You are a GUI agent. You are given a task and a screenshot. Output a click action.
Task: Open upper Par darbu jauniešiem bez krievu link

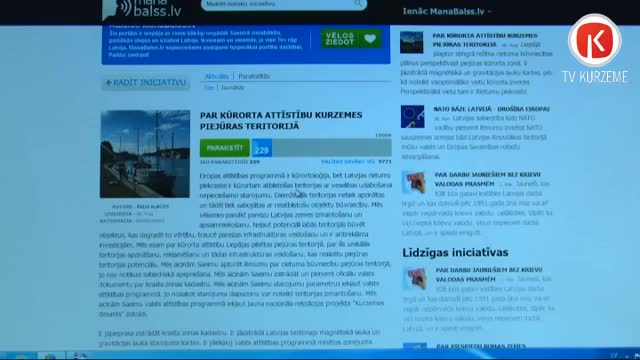point(487,179)
